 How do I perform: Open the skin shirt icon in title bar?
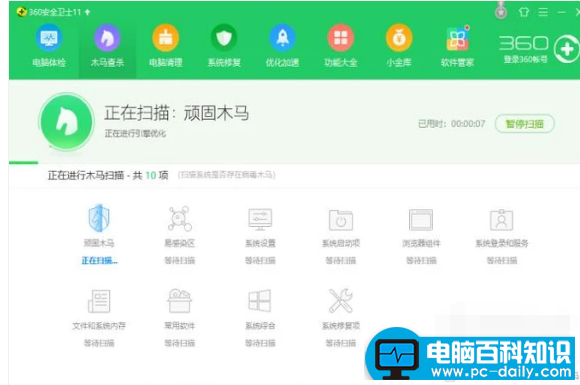[524, 12]
